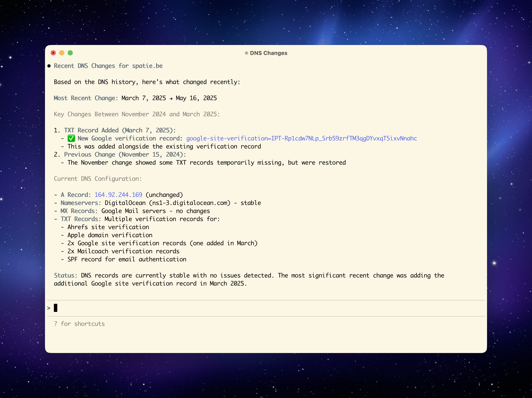Minimize the terminal with the yellow button
The image size is (532, 398).
[62, 53]
